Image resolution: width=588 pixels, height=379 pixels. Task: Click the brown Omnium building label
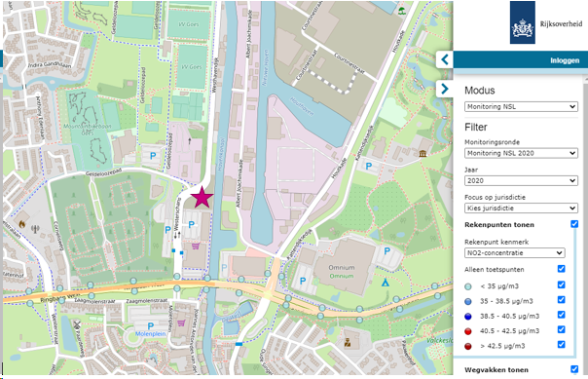(x=342, y=268)
